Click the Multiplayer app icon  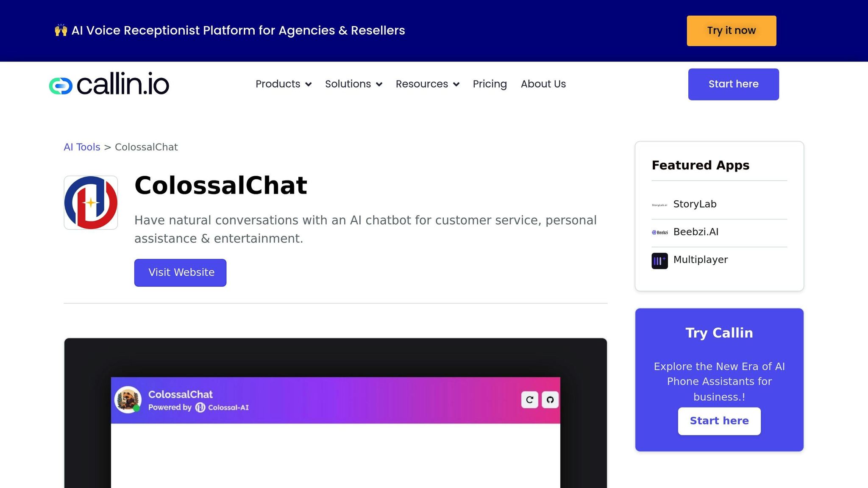pos(659,261)
